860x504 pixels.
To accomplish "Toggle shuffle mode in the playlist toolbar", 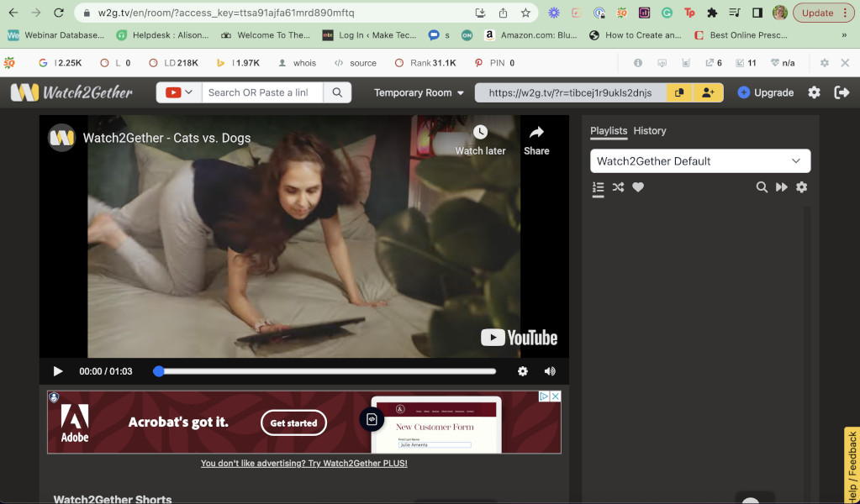I will pyautogui.click(x=618, y=187).
